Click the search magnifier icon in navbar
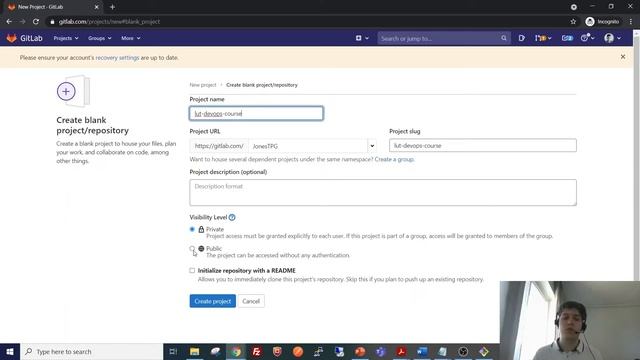This screenshot has width=640, height=360. point(504,38)
